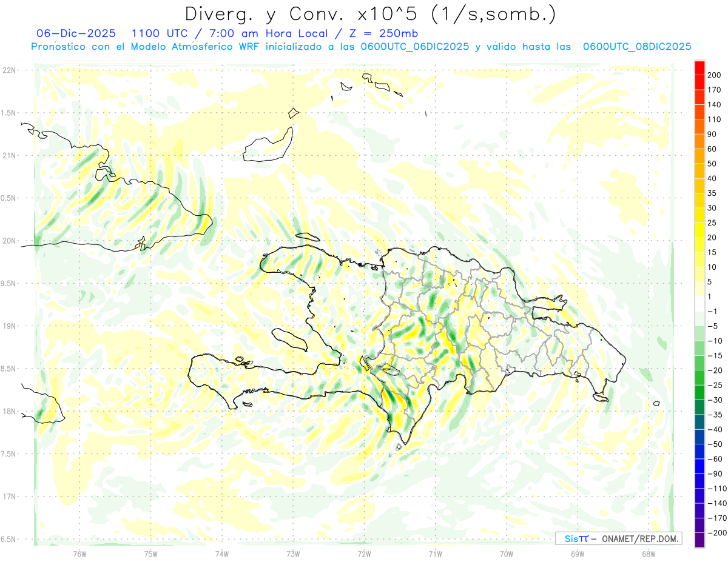Click the '20N' latitude label

click(x=9, y=241)
